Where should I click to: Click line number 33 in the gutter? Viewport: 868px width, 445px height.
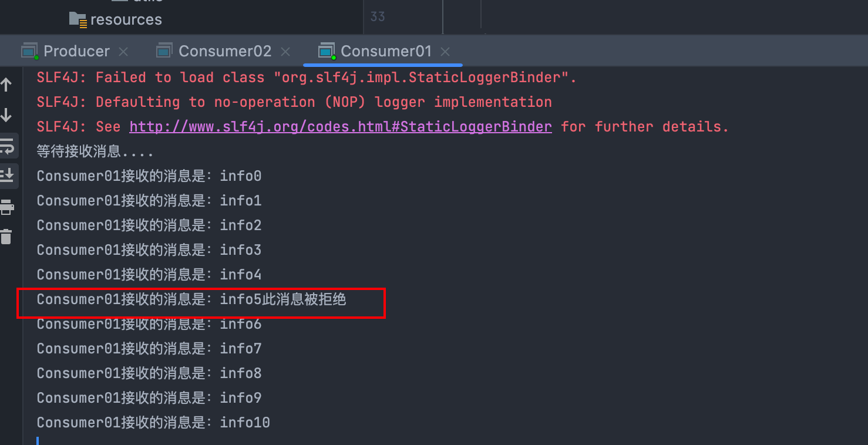tap(378, 16)
